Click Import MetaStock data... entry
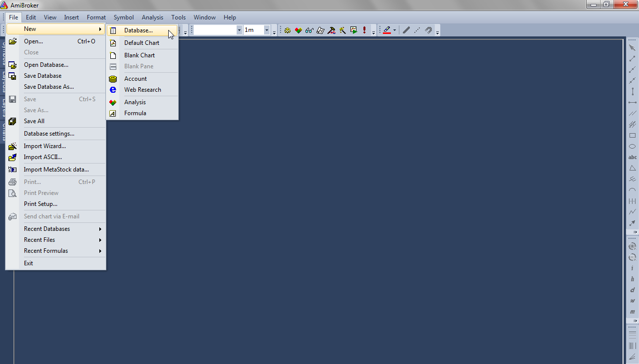Viewport: 639px width, 364px height. coord(56,170)
